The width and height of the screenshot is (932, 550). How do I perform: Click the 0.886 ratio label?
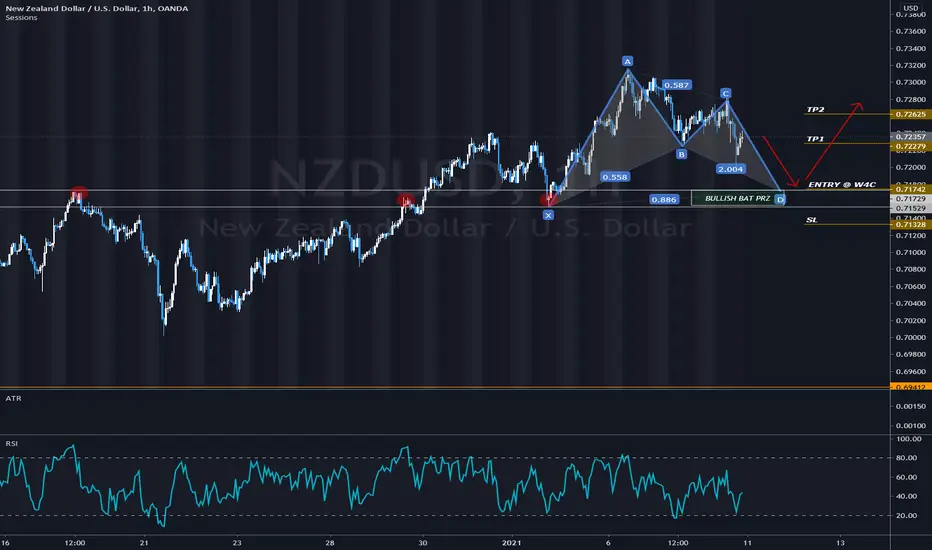pos(663,199)
